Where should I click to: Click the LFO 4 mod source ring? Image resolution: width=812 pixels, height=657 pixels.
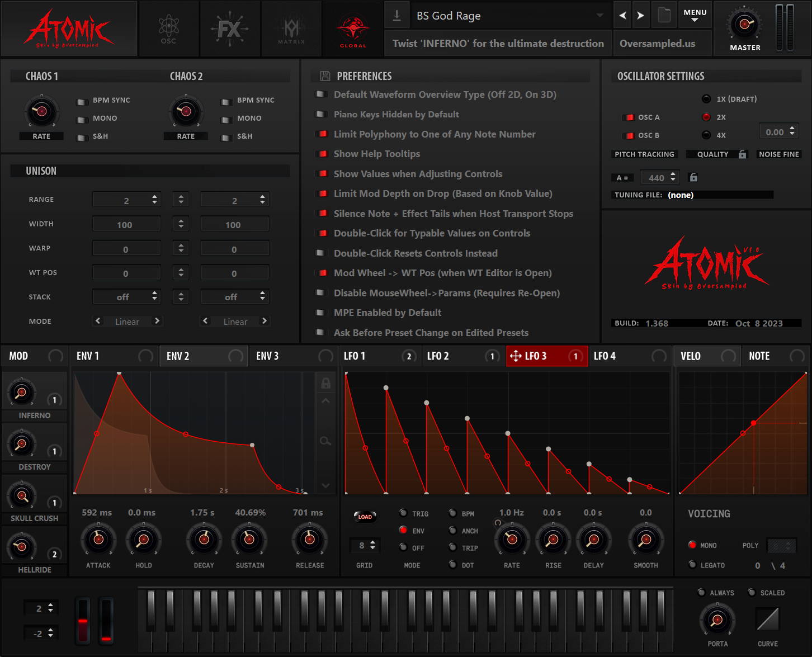pyautogui.click(x=659, y=356)
